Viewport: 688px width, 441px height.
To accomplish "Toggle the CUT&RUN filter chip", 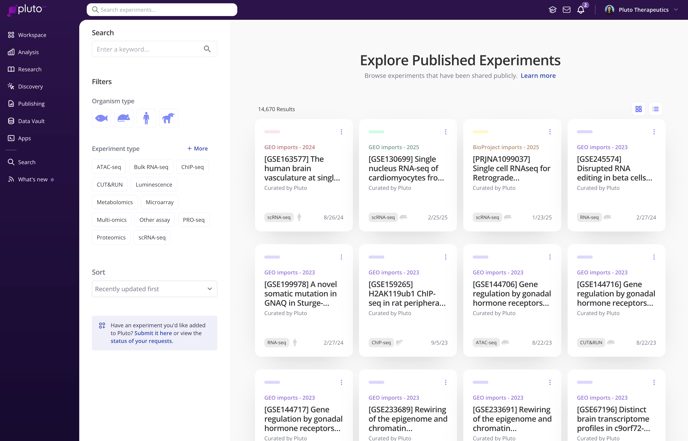I will [x=110, y=184].
